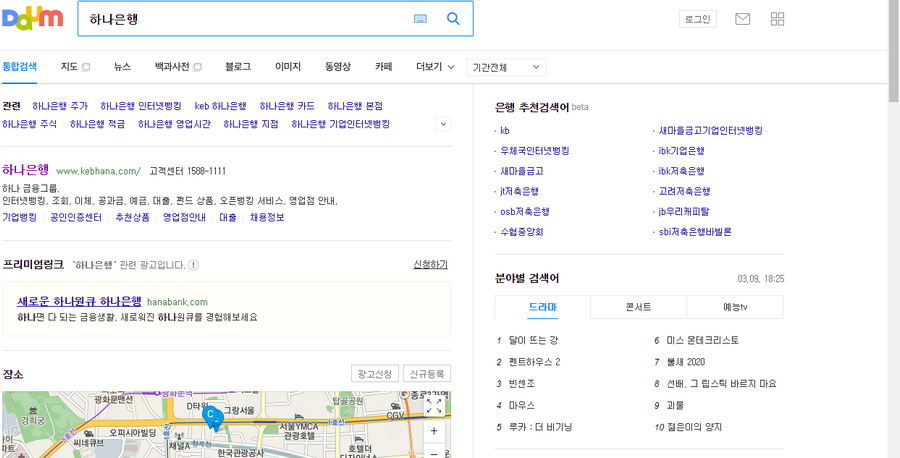Select the 통합검색 tab

coord(20,67)
